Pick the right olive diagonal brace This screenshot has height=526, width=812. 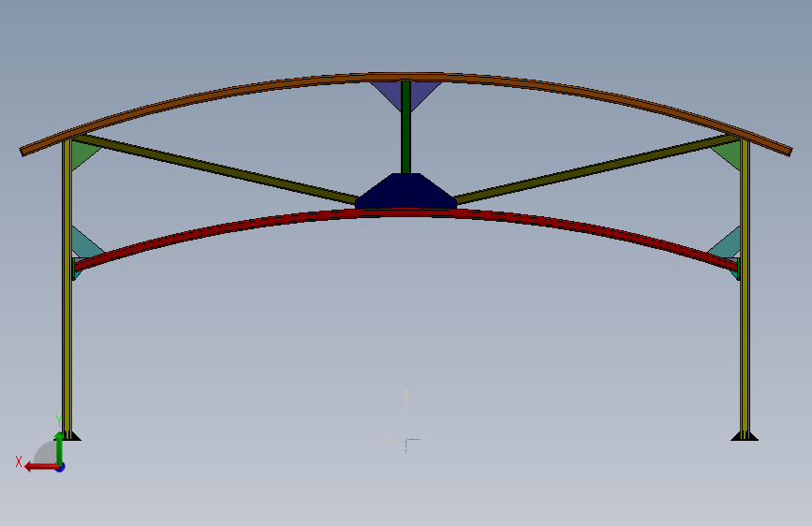[x=596, y=169]
